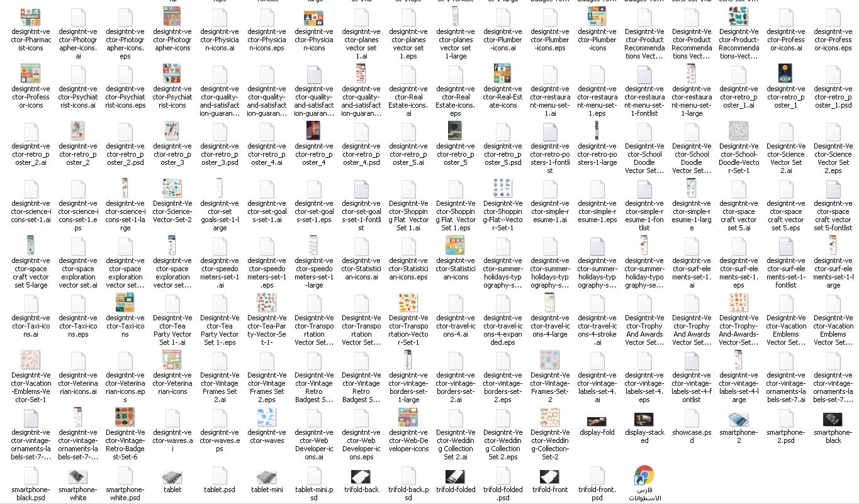The width and height of the screenshot is (859, 504).
Task: Select speedometers-set-1-large image file
Action: 314,246
